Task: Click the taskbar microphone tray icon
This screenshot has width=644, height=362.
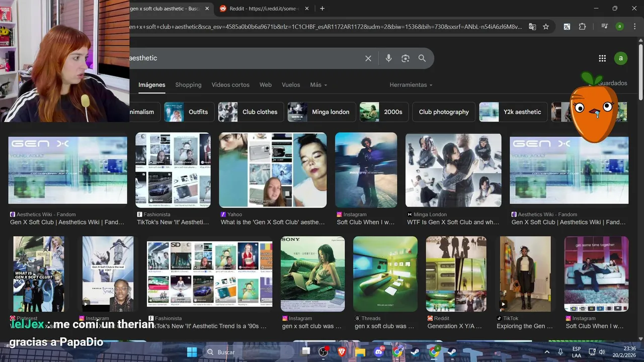Action: [560, 352]
